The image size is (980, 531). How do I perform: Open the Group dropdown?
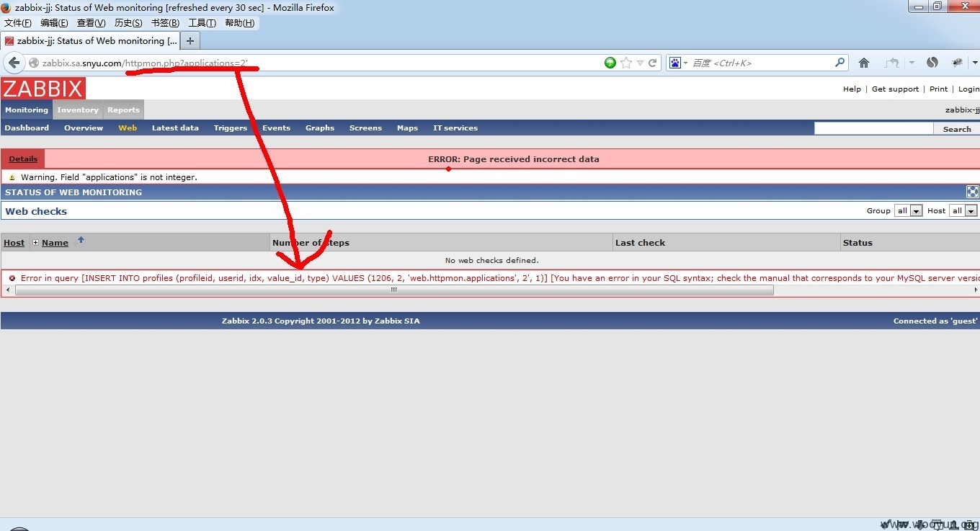pyautogui.click(x=909, y=210)
